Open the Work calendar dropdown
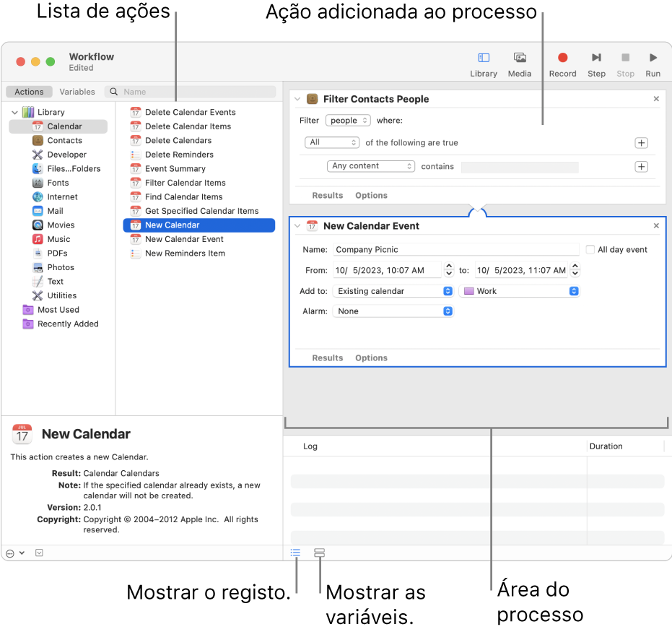The height and width of the screenshot is (632, 672). click(x=520, y=291)
